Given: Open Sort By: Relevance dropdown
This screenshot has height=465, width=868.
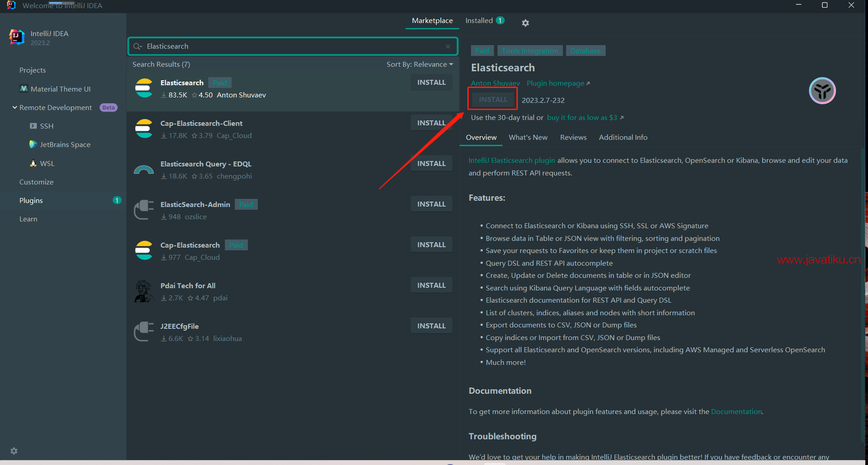Looking at the screenshot, I should click(420, 64).
